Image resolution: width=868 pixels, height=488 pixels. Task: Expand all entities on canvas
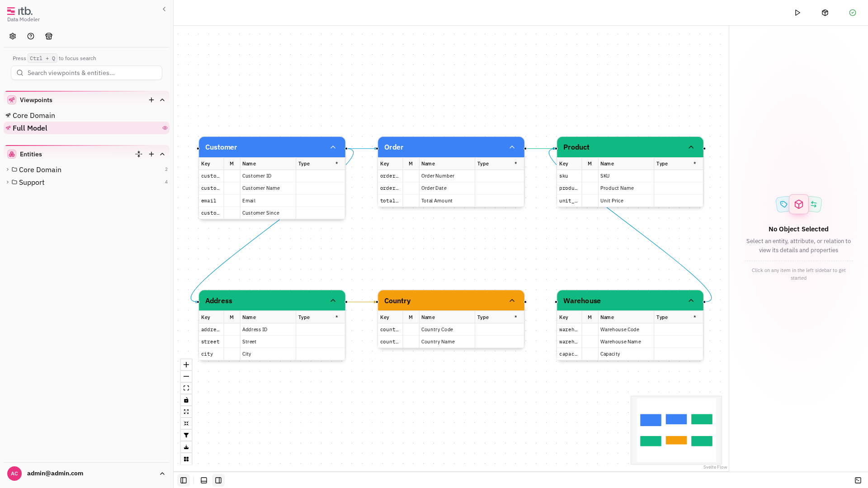coord(186,412)
